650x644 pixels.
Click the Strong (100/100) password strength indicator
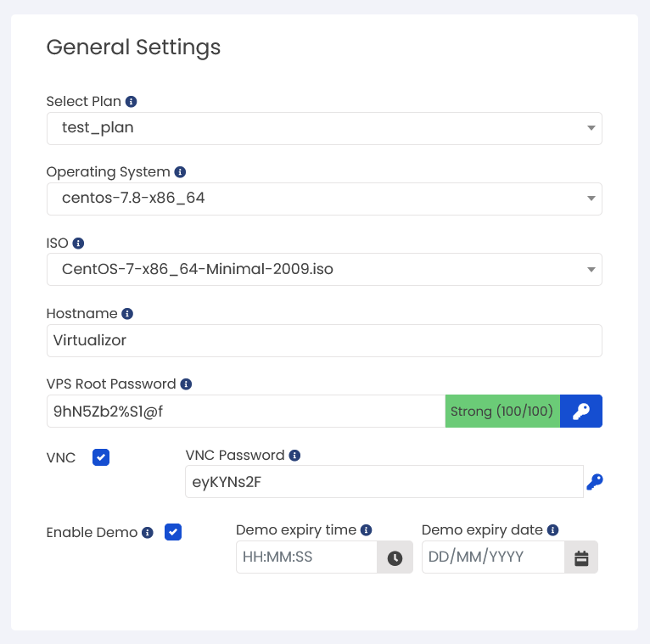click(x=502, y=412)
